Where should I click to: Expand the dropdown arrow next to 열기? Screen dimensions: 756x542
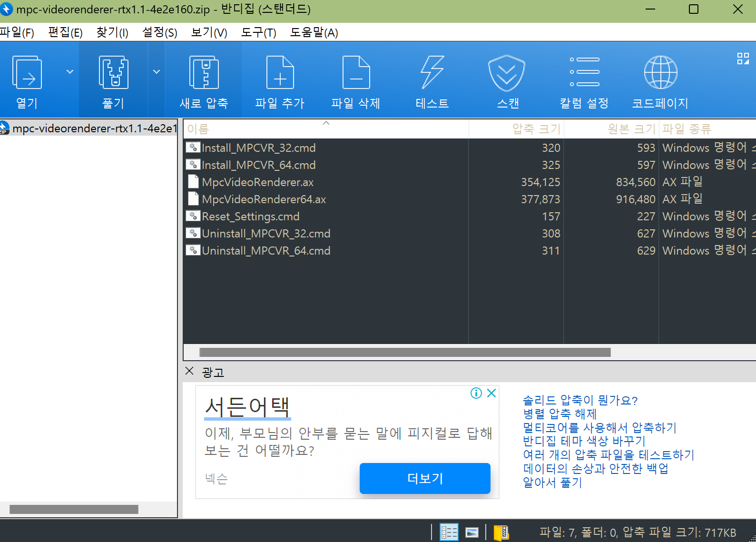pos(70,72)
